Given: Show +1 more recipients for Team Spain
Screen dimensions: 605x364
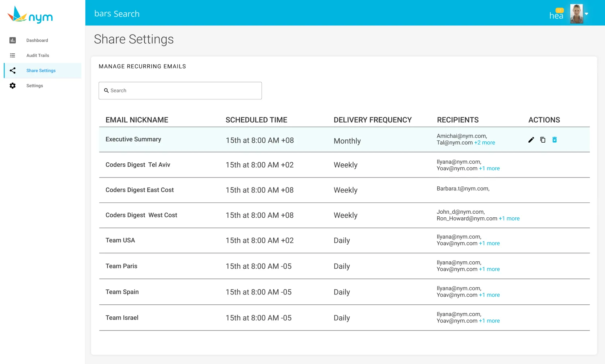Looking at the screenshot, I should (489, 295).
